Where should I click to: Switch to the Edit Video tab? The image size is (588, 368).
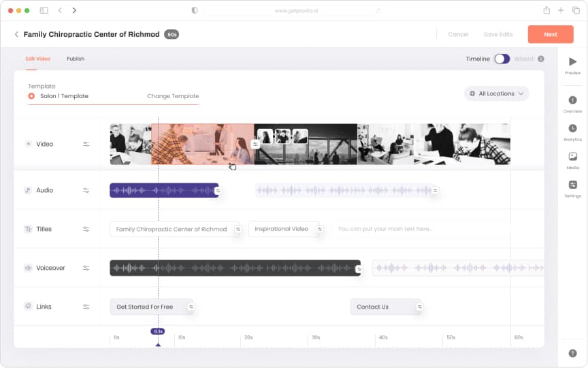[x=37, y=59]
